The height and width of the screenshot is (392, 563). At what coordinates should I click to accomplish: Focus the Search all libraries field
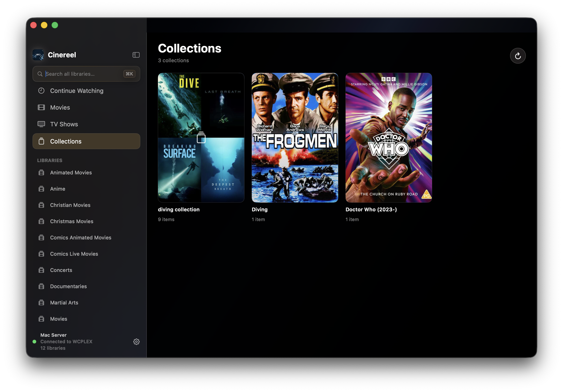coord(86,74)
